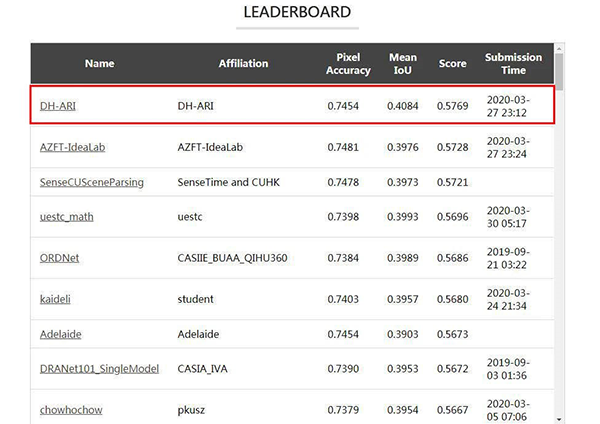The width and height of the screenshot is (600, 424).
Task: Click the Adelaide team link
Action: pyautogui.click(x=63, y=333)
